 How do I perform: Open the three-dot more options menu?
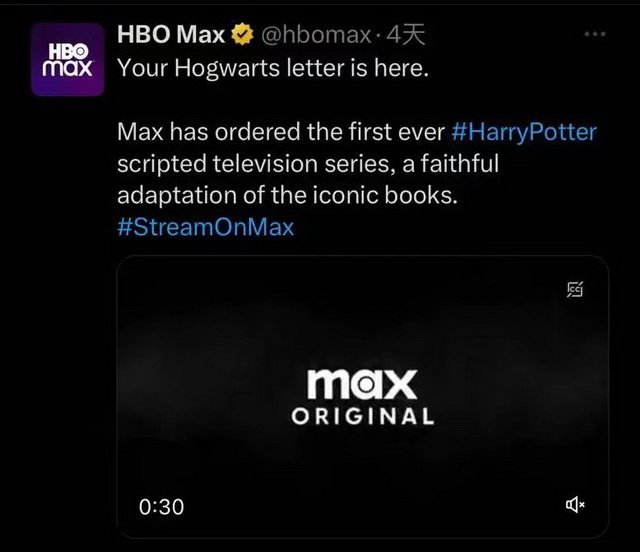595,34
